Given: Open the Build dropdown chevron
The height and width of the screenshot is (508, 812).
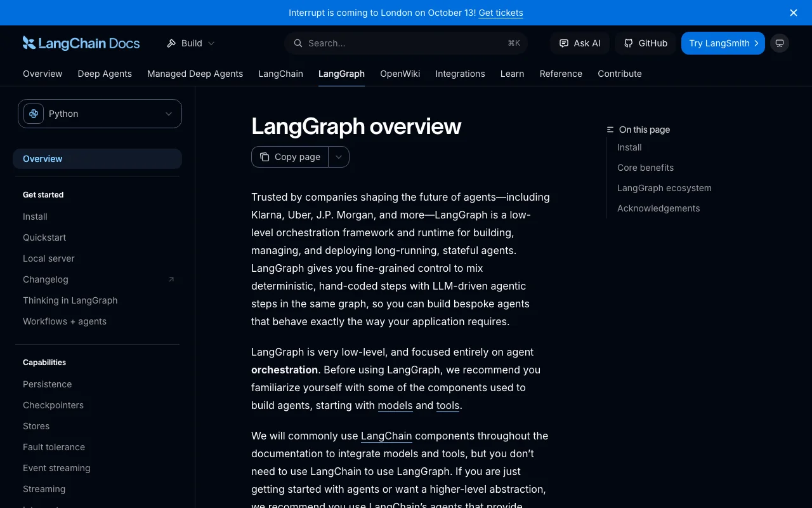Looking at the screenshot, I should tap(211, 43).
